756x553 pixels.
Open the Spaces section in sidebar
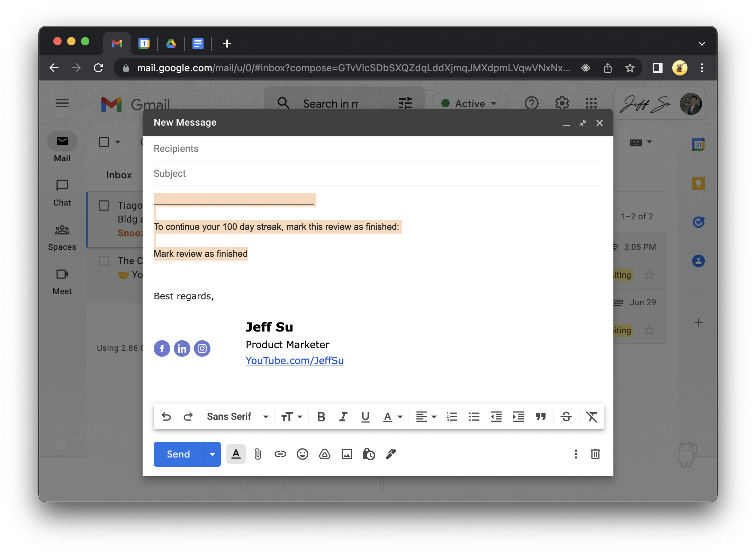(62, 237)
